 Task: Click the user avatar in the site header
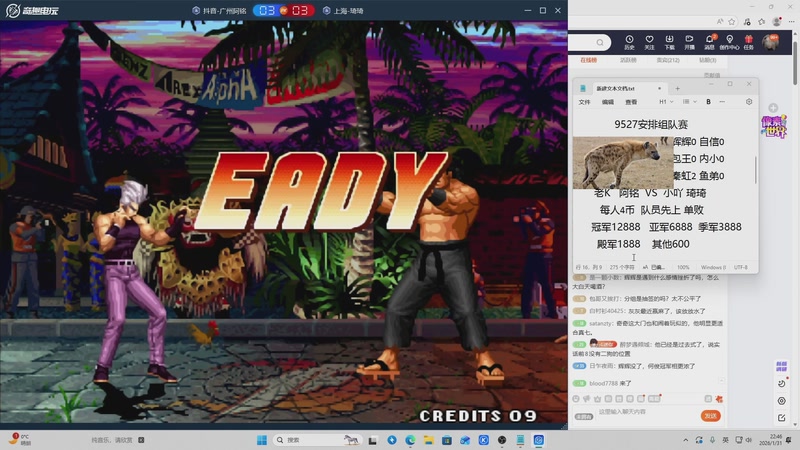pos(770,42)
